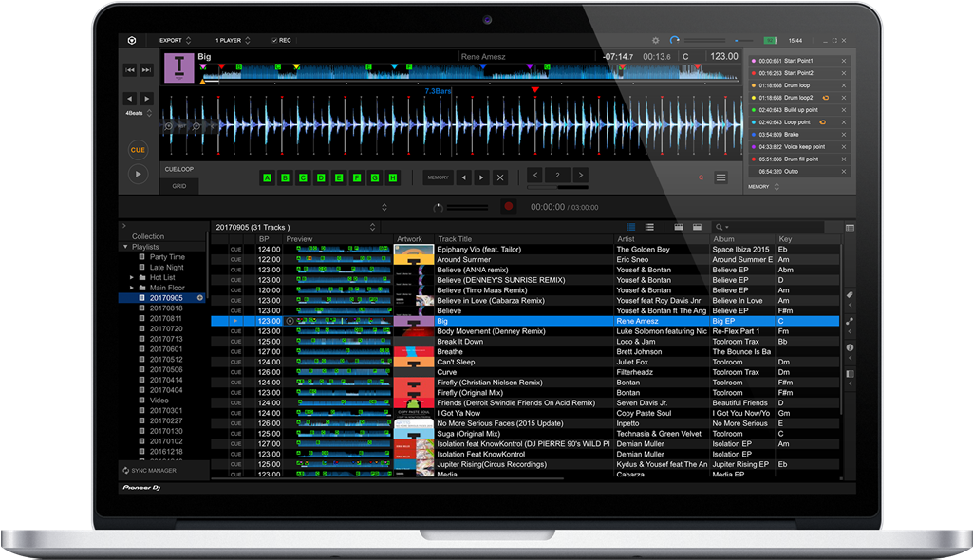Trigger hot cue C

pyautogui.click(x=303, y=178)
